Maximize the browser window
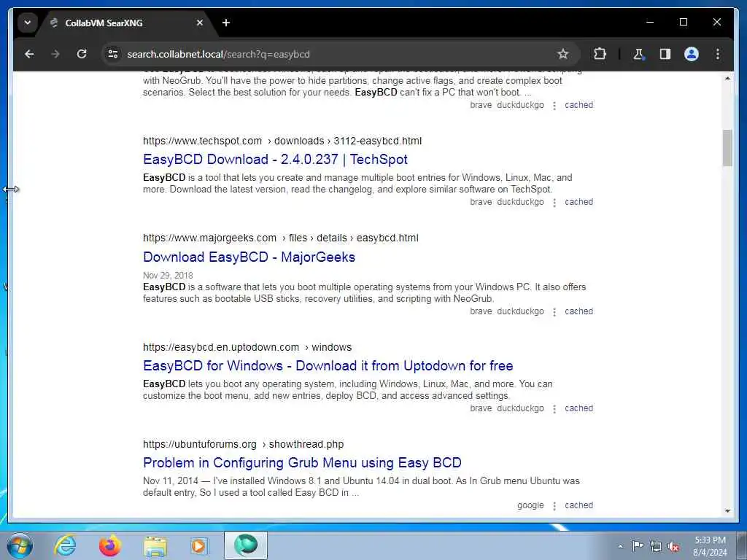The image size is (747, 560). (x=683, y=23)
